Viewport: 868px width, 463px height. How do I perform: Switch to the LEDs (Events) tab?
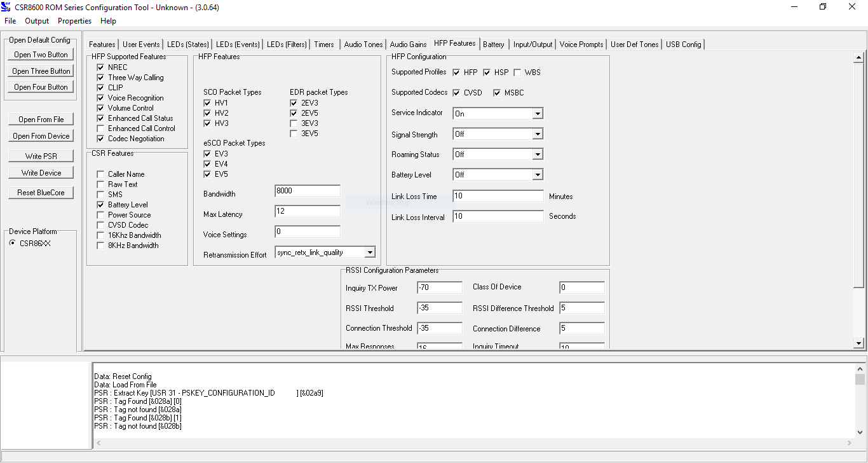click(x=238, y=45)
